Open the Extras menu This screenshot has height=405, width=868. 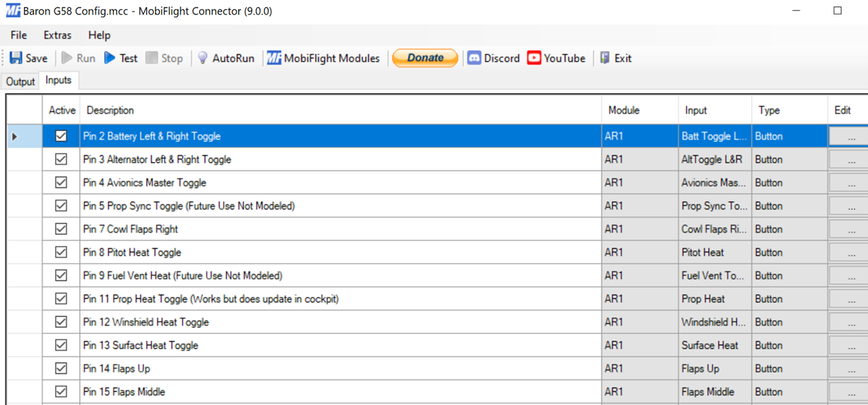(57, 35)
